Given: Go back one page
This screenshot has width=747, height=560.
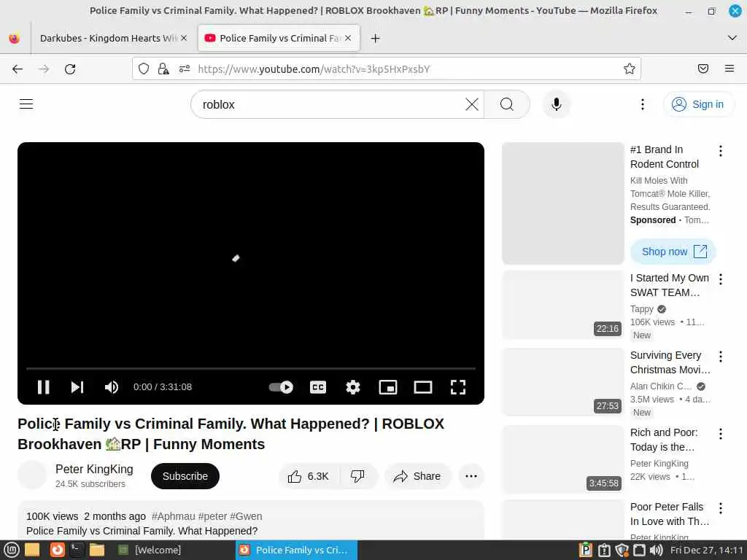Looking at the screenshot, I should 18,69.
